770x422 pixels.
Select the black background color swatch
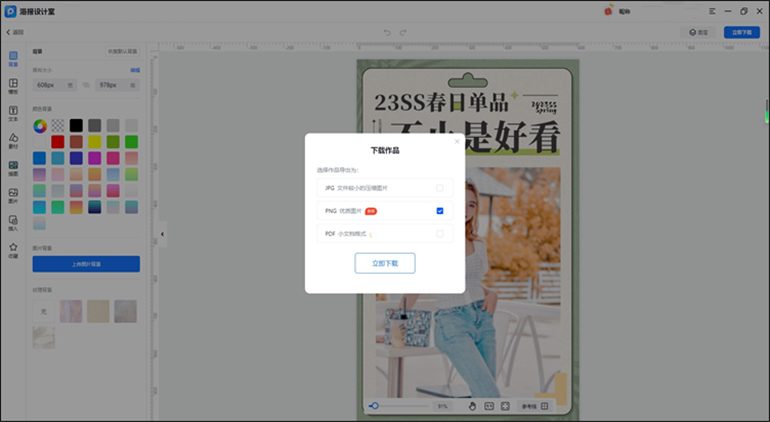76,126
